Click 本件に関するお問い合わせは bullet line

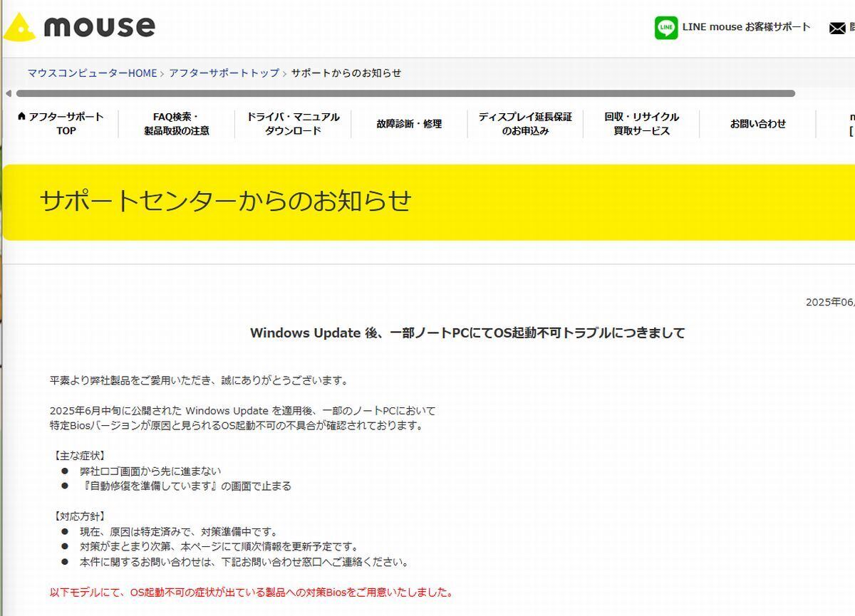pos(244,562)
